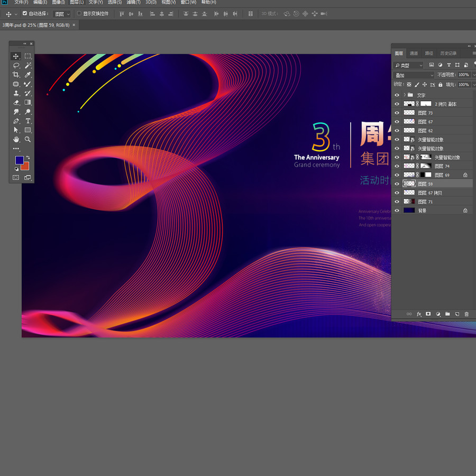
Task: Expand the 文字 layer group
Action: 405,95
